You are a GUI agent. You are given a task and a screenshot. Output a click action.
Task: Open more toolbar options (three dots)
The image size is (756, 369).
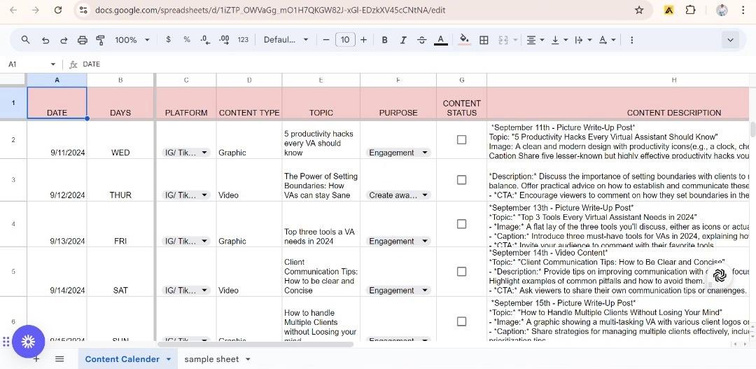pos(631,40)
